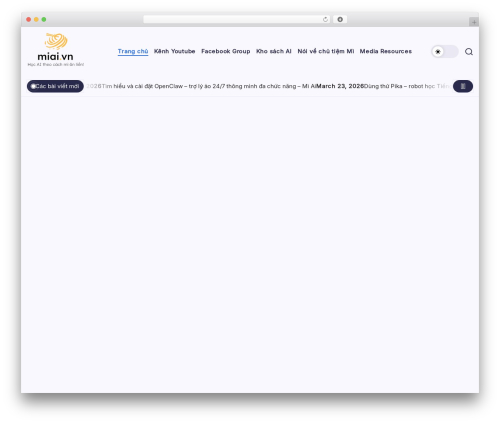Close the browser window red button
The height and width of the screenshot is (423, 500).
29,19
